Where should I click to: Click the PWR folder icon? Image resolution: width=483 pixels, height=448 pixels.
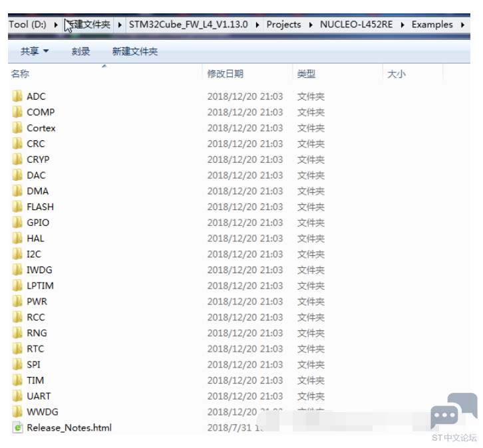pos(17,301)
